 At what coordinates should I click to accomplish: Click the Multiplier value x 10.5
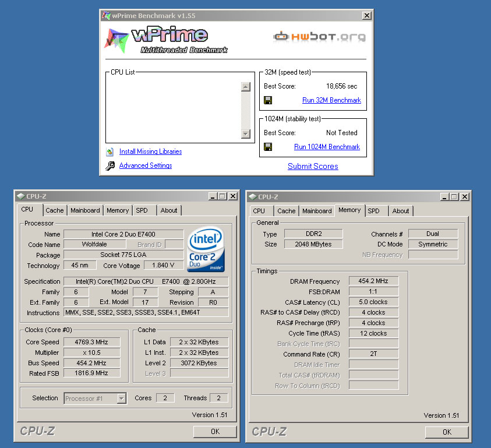pyautogui.click(x=91, y=352)
